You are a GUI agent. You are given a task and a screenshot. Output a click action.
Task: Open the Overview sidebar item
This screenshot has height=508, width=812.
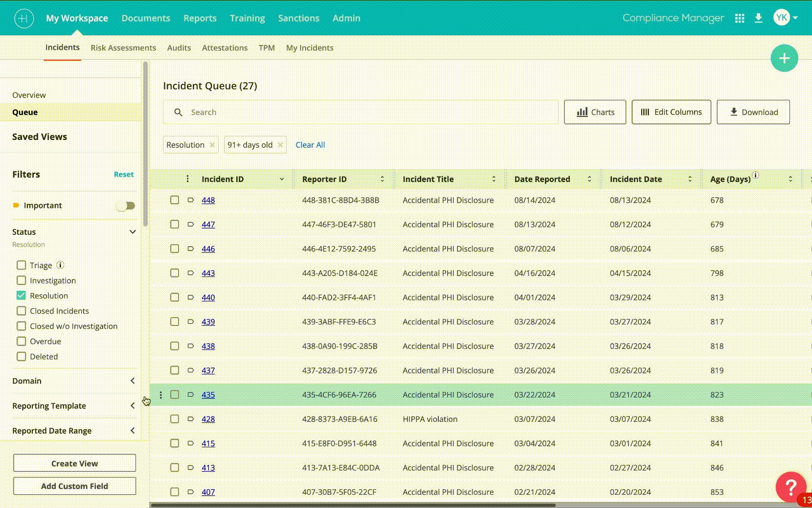[x=29, y=95]
